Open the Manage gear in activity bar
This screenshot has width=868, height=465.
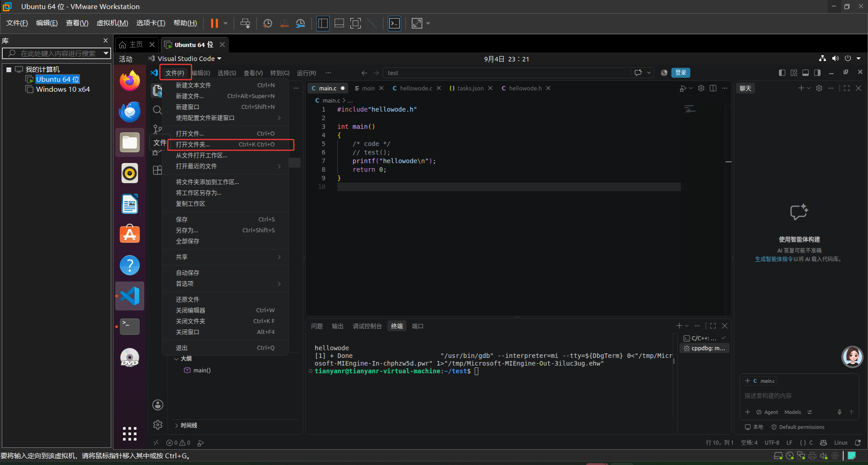[x=158, y=425]
